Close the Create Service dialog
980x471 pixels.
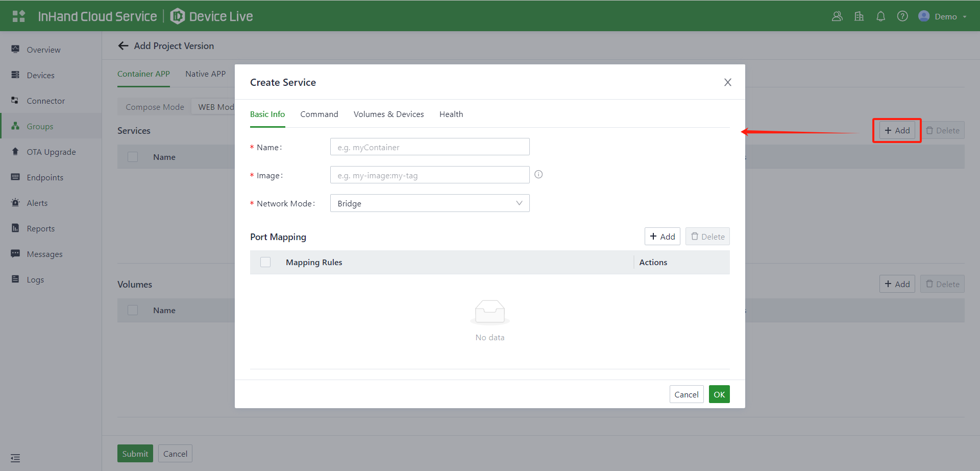tap(728, 82)
